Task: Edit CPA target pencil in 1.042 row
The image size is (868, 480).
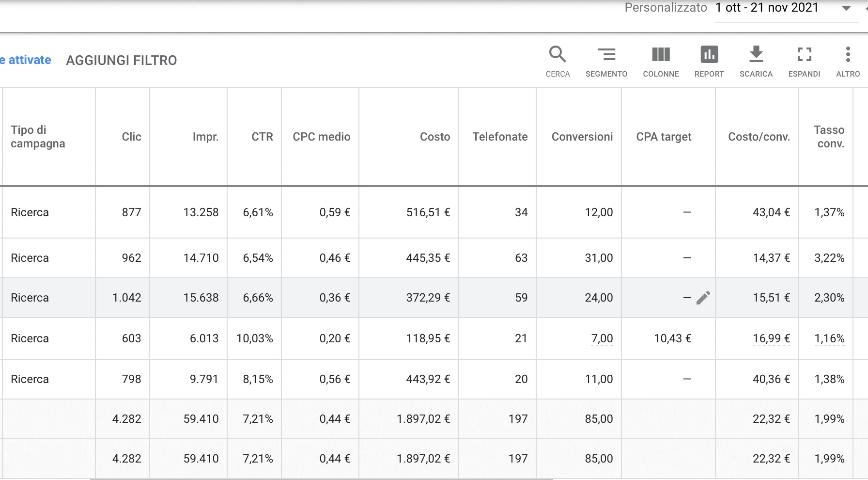Action: [703, 298]
